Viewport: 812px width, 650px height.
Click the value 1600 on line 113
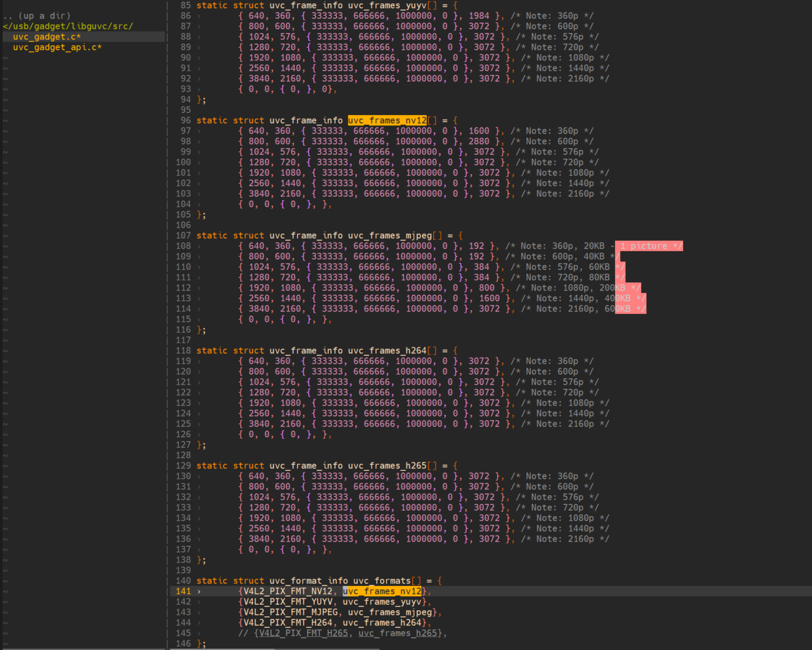pos(489,298)
